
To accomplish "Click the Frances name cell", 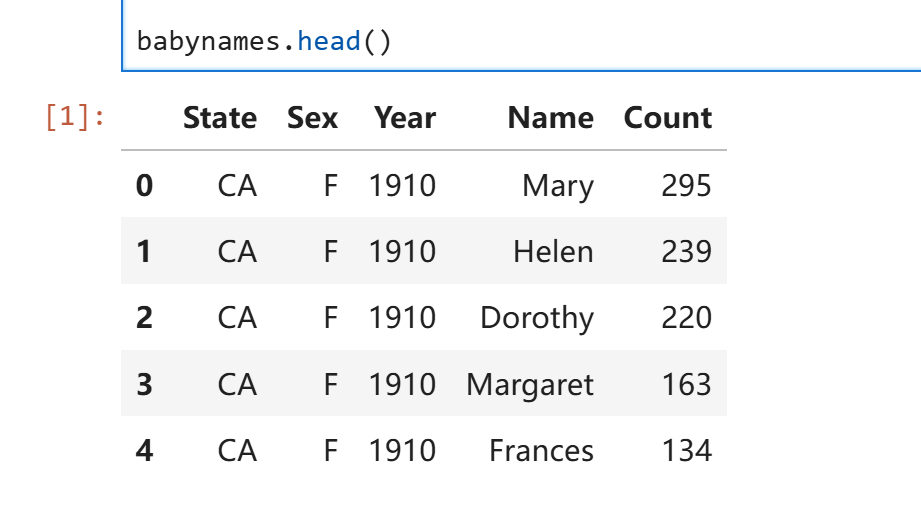I will tap(541, 451).
